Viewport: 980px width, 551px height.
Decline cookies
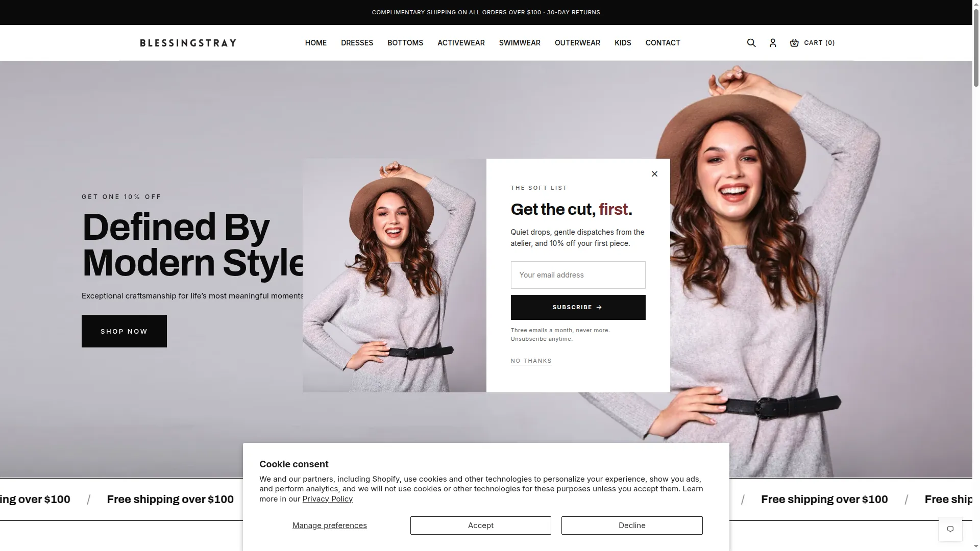[x=632, y=525]
